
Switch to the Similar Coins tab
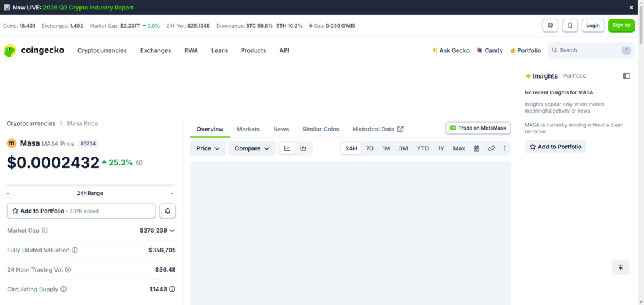(x=321, y=130)
